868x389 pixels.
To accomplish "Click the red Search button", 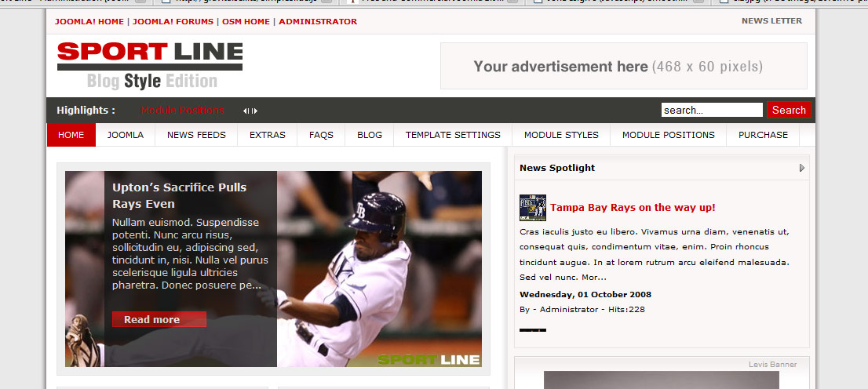I will click(789, 110).
